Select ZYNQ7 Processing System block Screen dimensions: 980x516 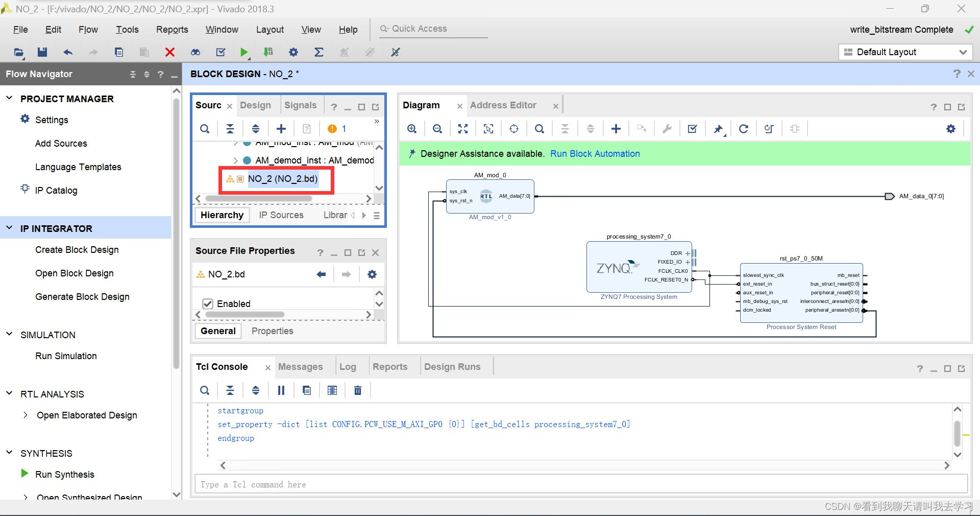639,267
